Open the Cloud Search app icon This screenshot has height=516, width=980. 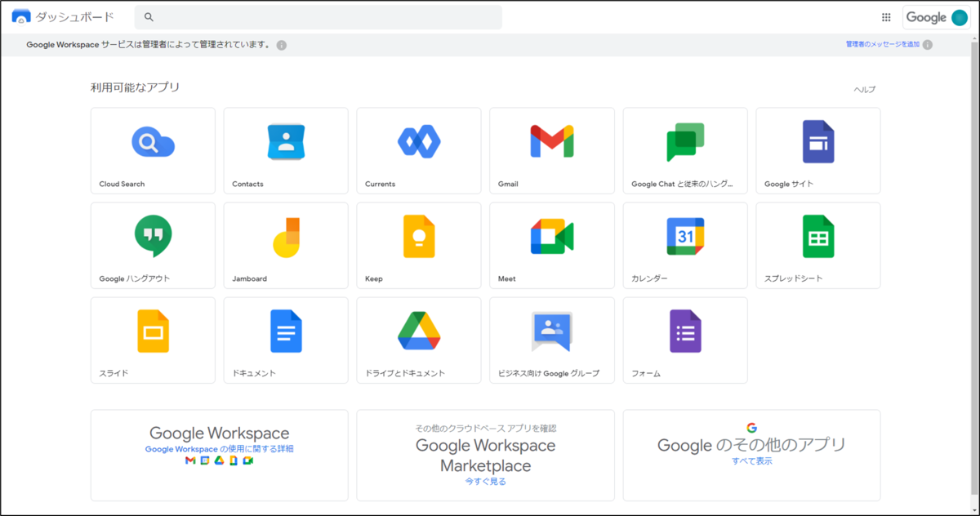pos(153,144)
